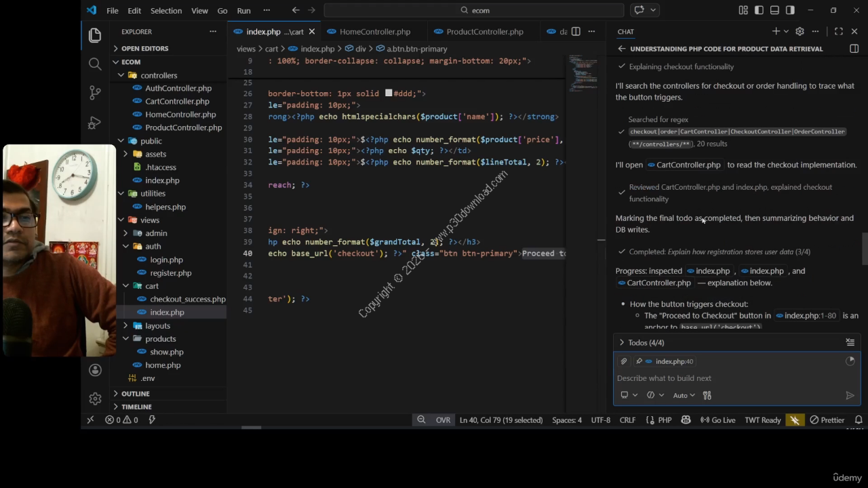The width and height of the screenshot is (868, 488).
Task: Open the Auto model dropdown
Action: pos(684,395)
